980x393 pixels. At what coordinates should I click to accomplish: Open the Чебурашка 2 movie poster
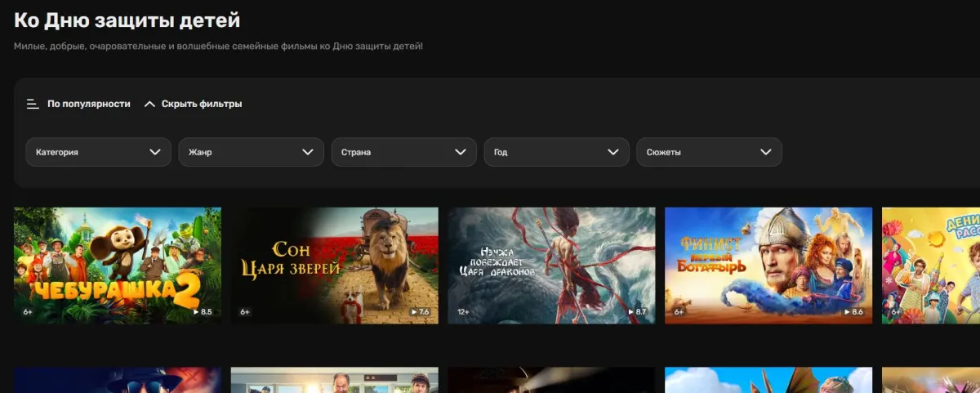coord(118,266)
